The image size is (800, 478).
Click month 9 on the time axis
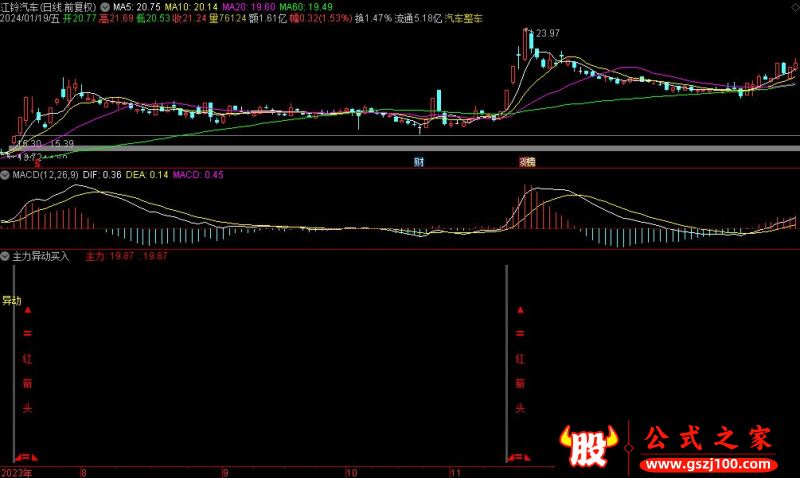point(226,473)
